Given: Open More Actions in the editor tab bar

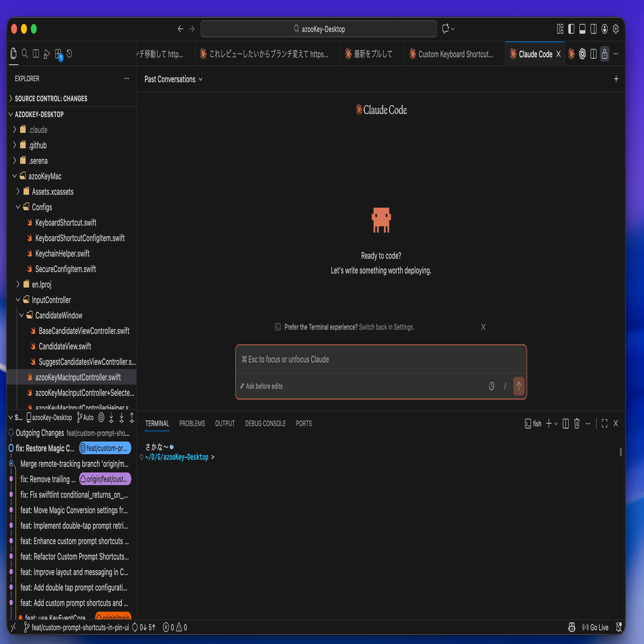Looking at the screenshot, I should pos(616,54).
